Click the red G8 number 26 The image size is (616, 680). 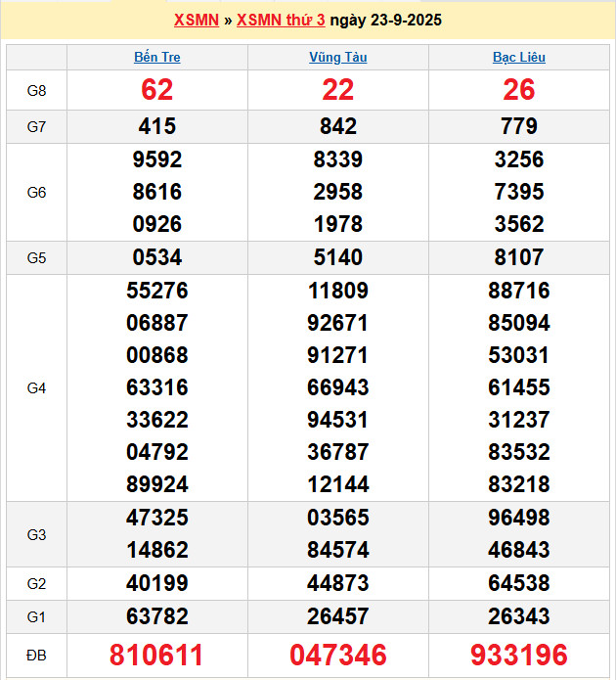(518, 90)
